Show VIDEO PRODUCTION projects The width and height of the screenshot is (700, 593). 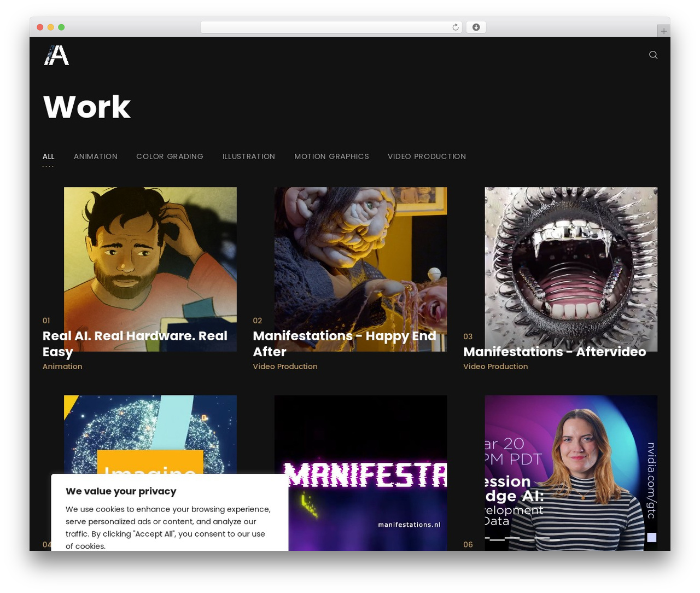pos(427,156)
